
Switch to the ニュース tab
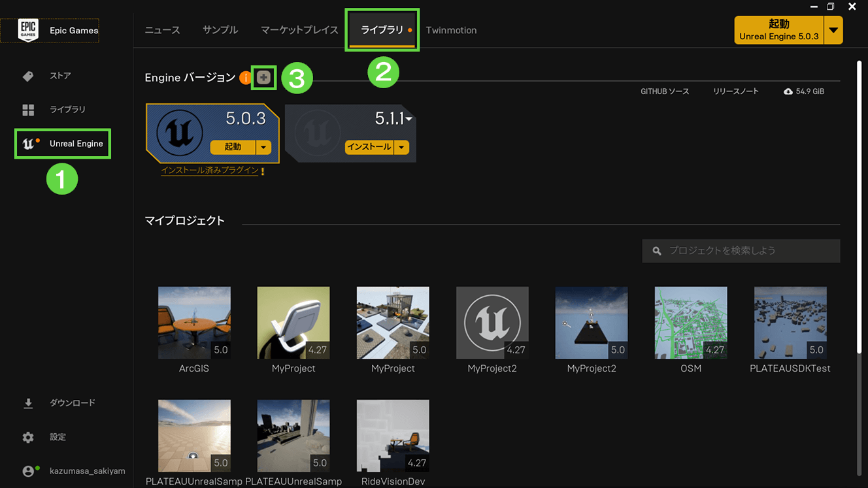click(x=162, y=30)
